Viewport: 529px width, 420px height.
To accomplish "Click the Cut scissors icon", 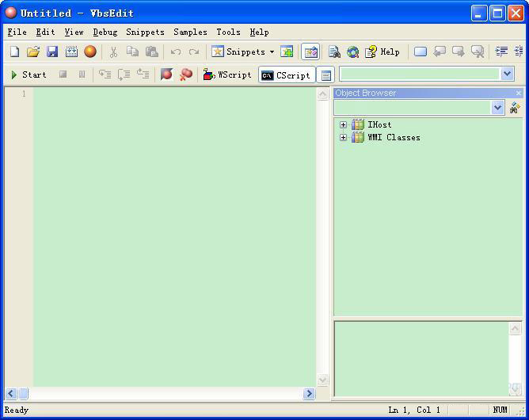I will [x=113, y=52].
